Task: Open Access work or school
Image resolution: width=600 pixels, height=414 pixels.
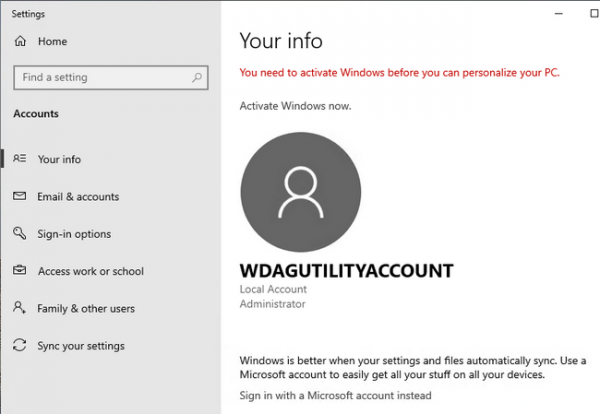Action: (x=110, y=271)
